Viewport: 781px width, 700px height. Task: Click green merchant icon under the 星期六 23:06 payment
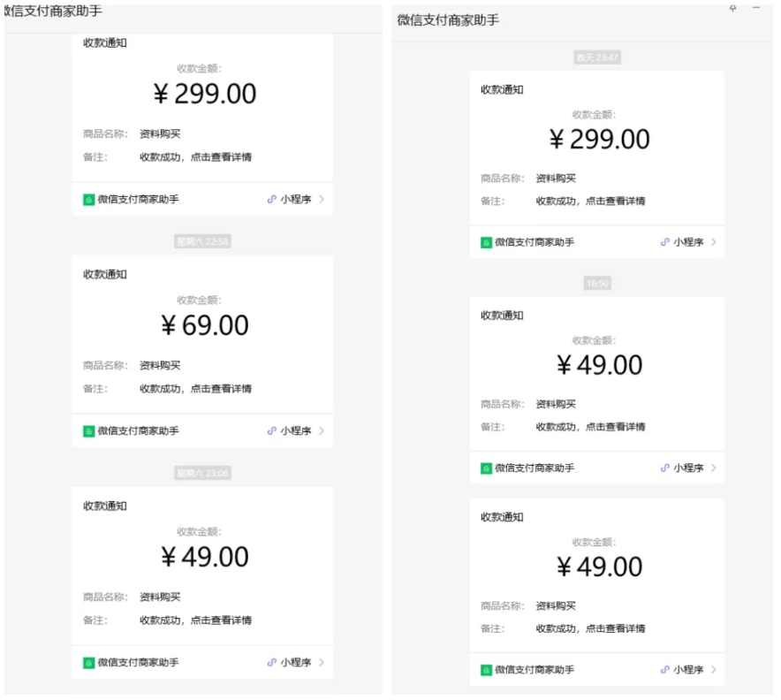point(88,663)
